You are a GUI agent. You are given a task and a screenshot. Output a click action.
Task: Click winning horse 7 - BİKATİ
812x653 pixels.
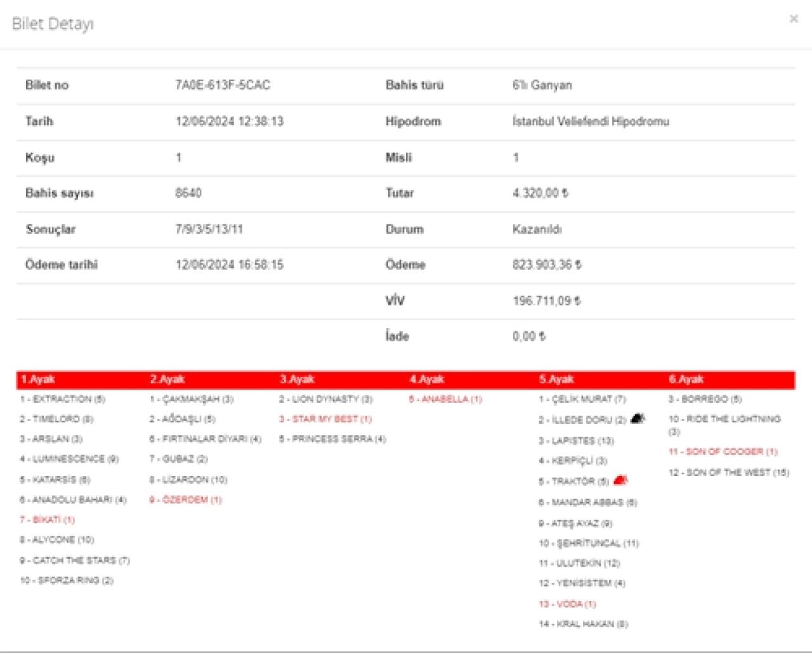click(x=48, y=520)
